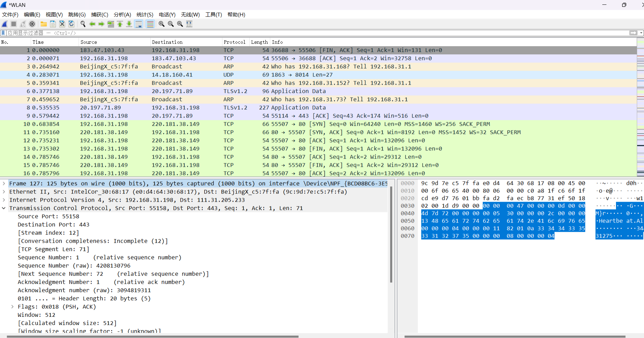This screenshot has width=644, height=338.
Task: Jump to the last packet
Action: point(129,24)
